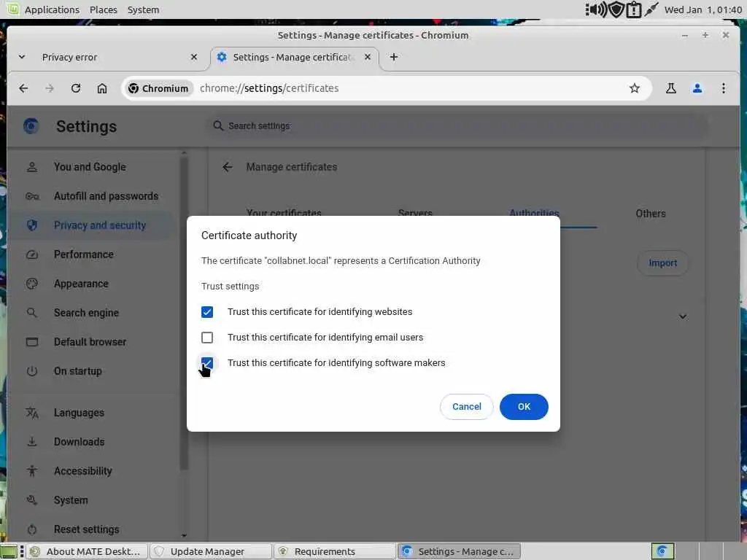
Task: Open On startup settings
Action: (x=77, y=371)
